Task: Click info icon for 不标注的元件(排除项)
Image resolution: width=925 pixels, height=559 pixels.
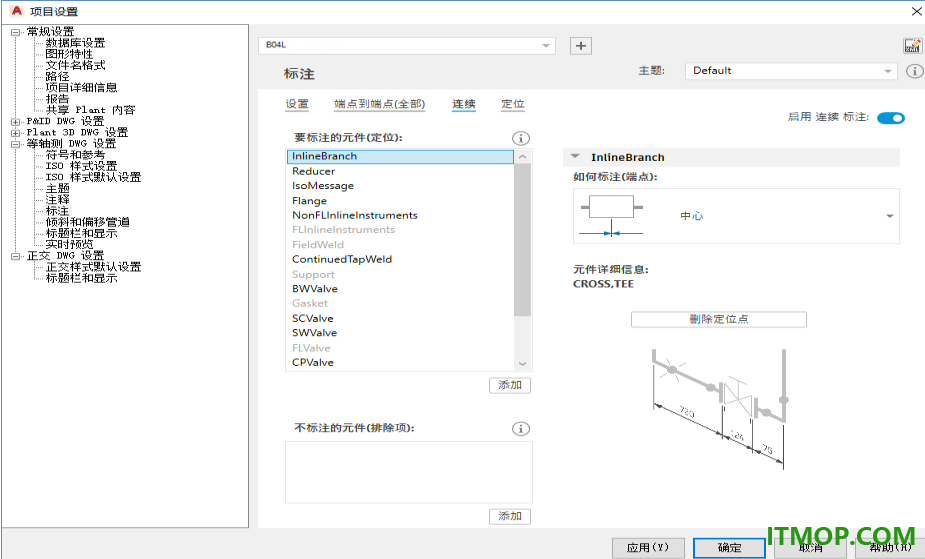Action: 520,429
